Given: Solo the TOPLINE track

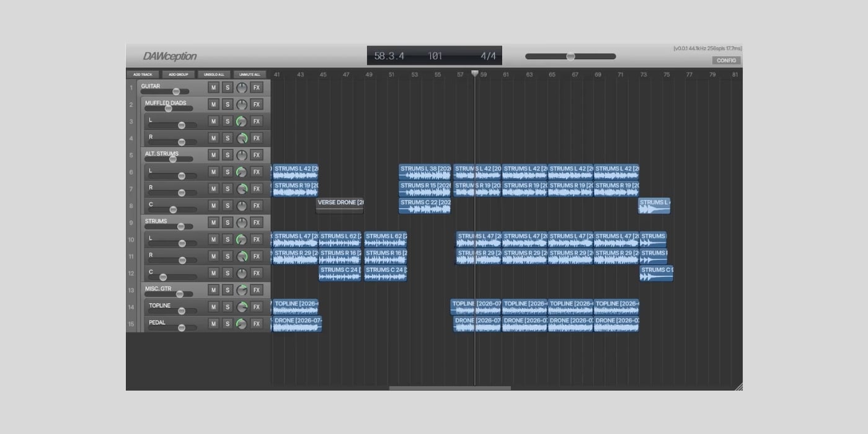Looking at the screenshot, I should (228, 307).
